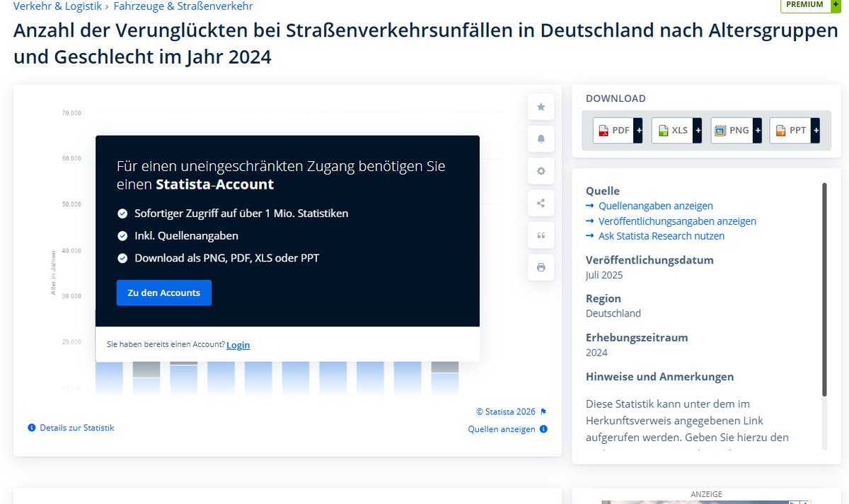
Task: Click the share statistic icon
Action: point(541,204)
